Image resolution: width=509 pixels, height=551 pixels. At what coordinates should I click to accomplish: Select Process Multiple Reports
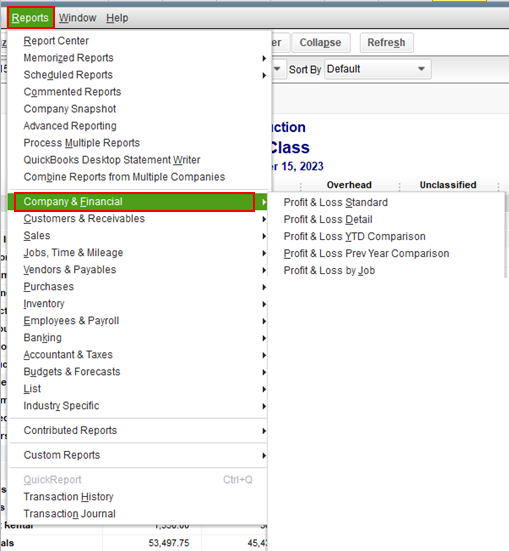139,143
